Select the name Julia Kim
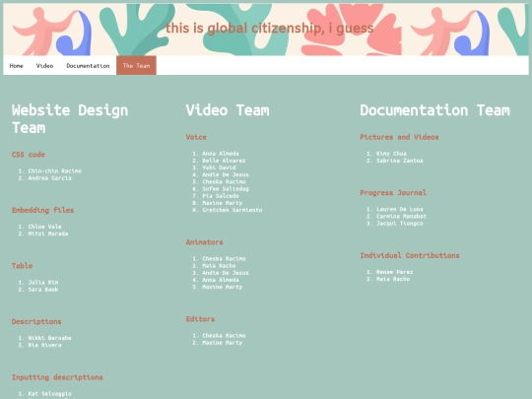This screenshot has width=532, height=399. click(43, 282)
